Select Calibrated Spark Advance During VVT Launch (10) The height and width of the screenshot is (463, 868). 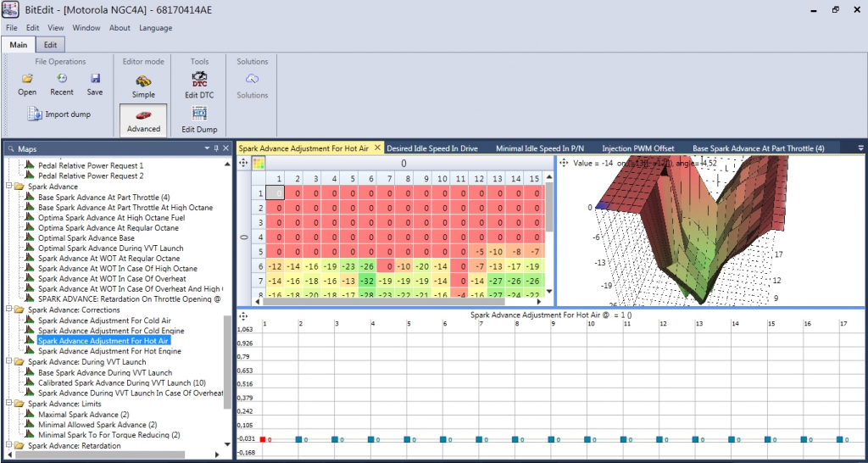tap(122, 382)
